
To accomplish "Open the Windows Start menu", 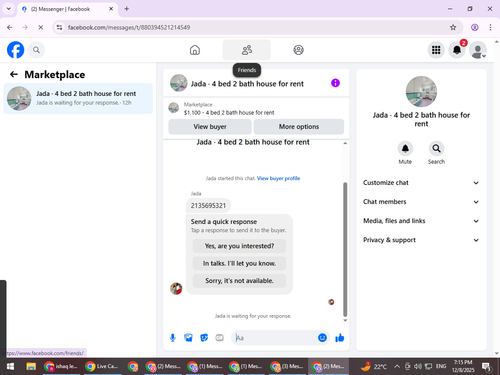I will pyautogui.click(x=10, y=367).
